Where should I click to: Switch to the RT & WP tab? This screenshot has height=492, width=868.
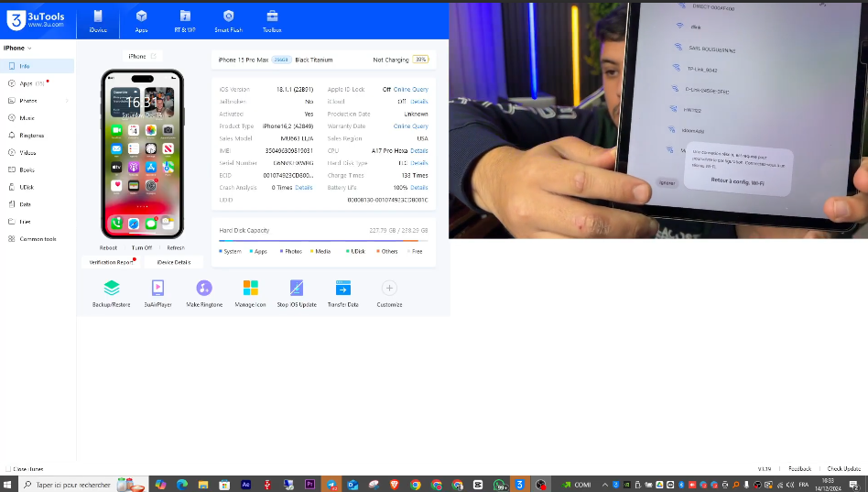[x=185, y=21]
